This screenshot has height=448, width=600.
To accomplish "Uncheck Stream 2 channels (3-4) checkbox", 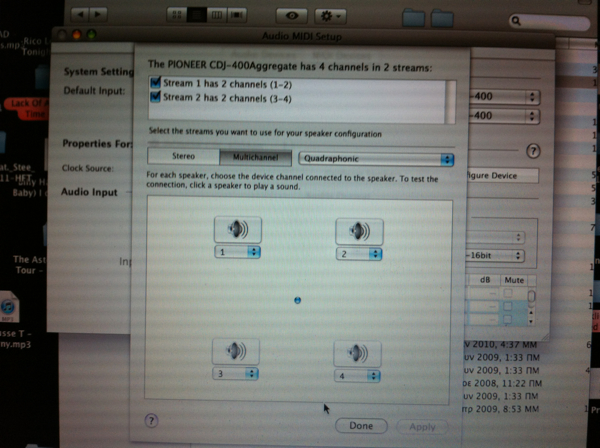I will [x=153, y=98].
